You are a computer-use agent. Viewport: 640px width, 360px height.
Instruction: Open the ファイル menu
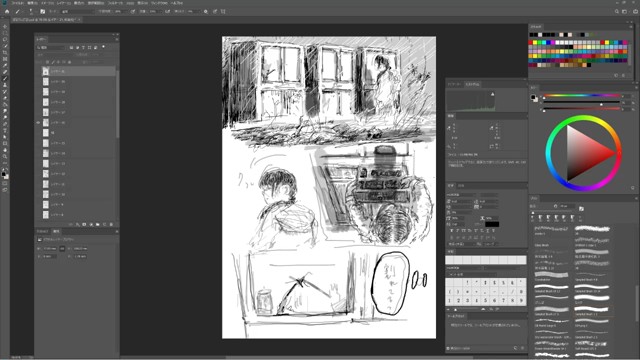pyautogui.click(x=18, y=3)
